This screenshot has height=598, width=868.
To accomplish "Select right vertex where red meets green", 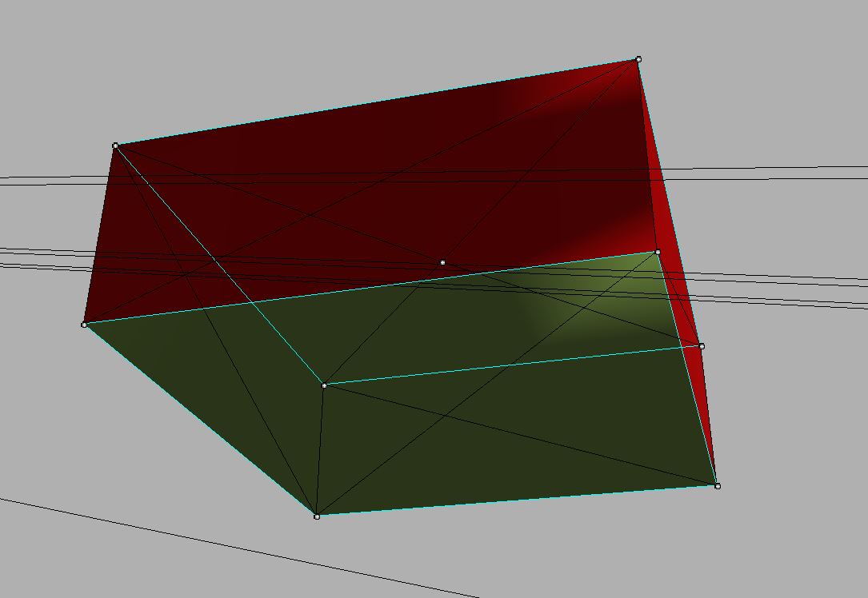I will tap(658, 253).
